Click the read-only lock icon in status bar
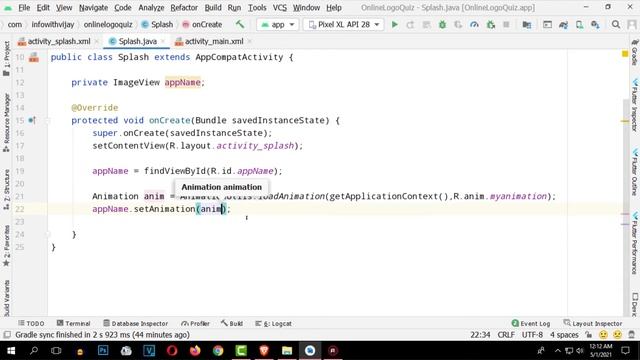Image resolution: width=640 pixels, height=360 pixels. click(588, 335)
